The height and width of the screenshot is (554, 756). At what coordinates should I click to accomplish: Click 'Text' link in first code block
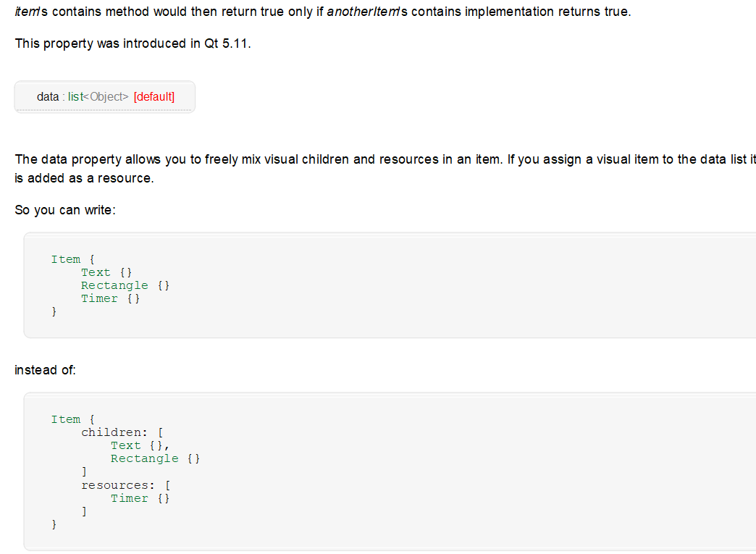[x=96, y=272]
